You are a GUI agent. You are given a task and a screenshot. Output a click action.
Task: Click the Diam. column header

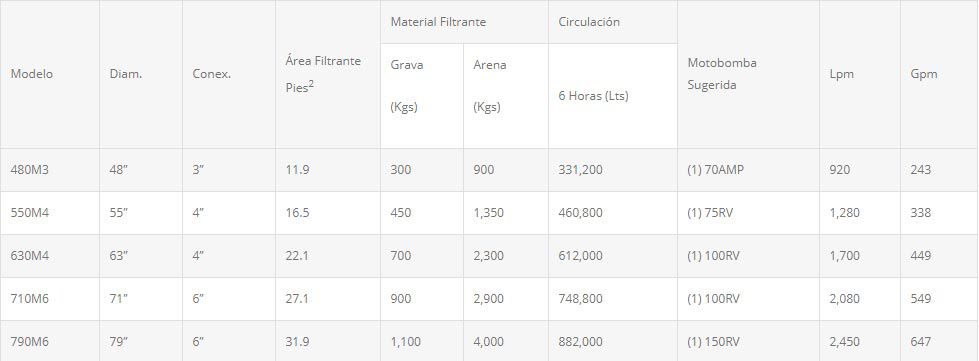pos(125,74)
